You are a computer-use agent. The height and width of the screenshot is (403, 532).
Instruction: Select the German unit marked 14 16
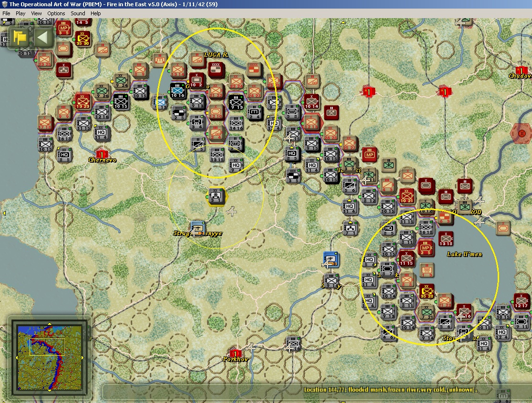(235, 124)
